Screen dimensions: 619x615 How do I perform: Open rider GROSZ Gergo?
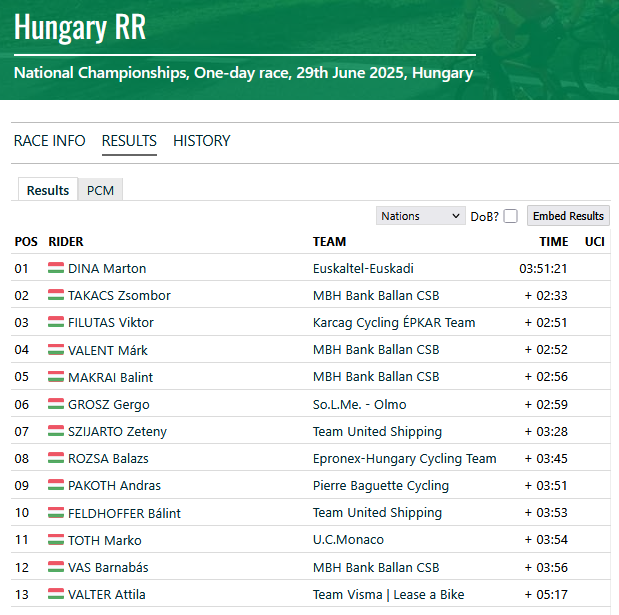click(109, 405)
